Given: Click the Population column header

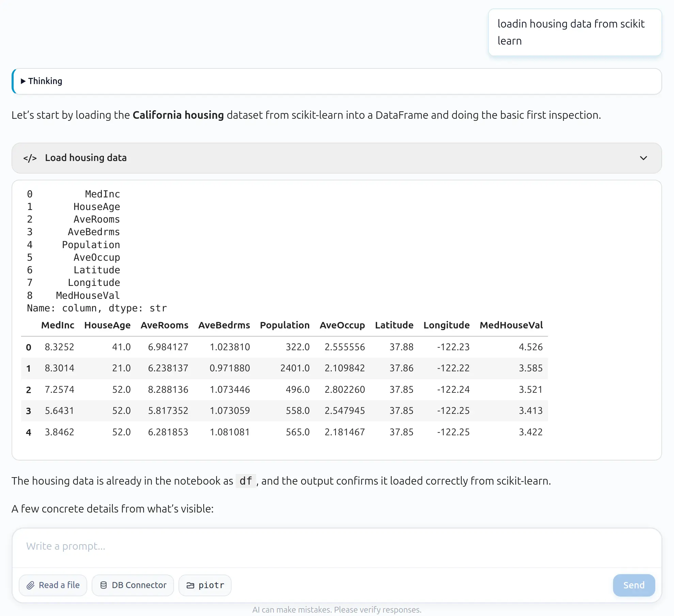Looking at the screenshot, I should 285,325.
